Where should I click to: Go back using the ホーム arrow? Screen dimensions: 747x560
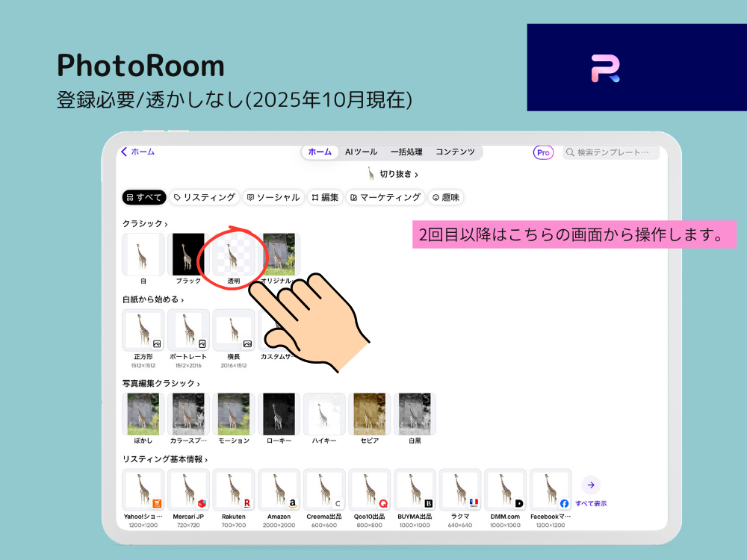pos(137,152)
